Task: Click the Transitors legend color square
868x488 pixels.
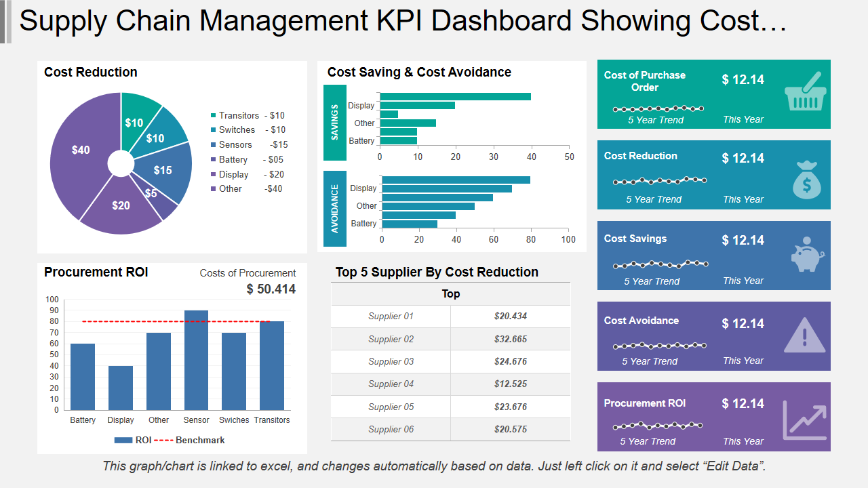Action: [x=214, y=116]
